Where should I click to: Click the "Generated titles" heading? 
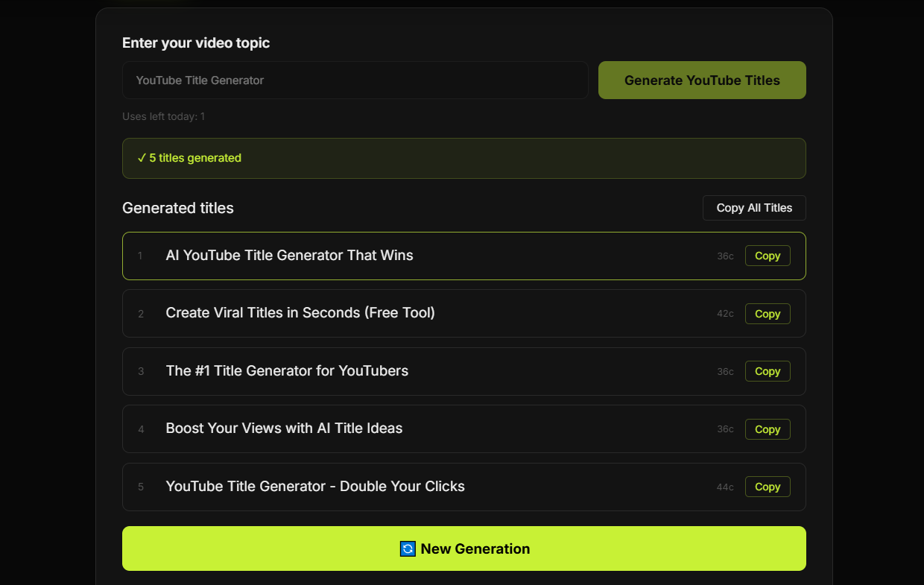(178, 208)
